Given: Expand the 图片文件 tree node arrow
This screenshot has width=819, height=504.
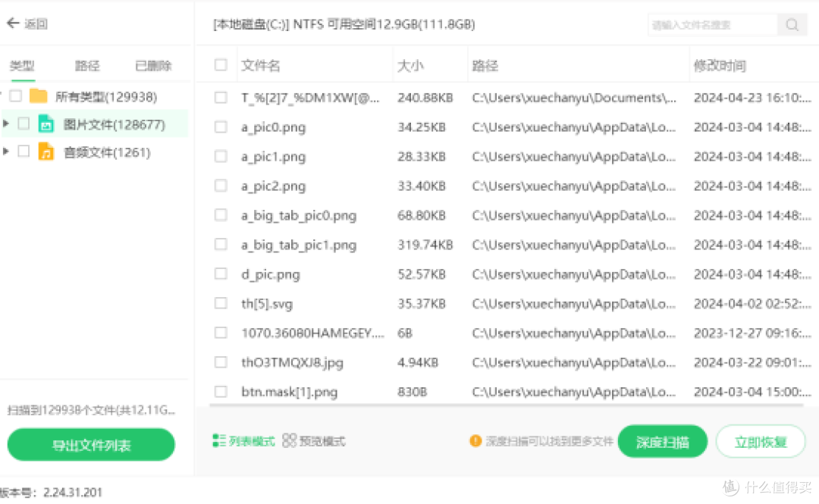Looking at the screenshot, I should coord(6,124).
